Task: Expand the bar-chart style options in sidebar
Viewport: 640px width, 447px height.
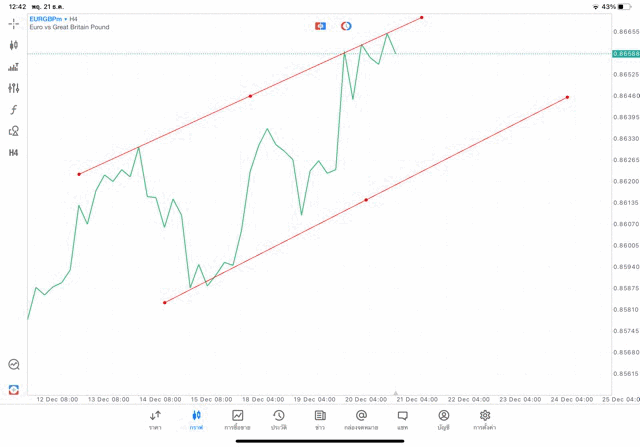Action: point(13,67)
